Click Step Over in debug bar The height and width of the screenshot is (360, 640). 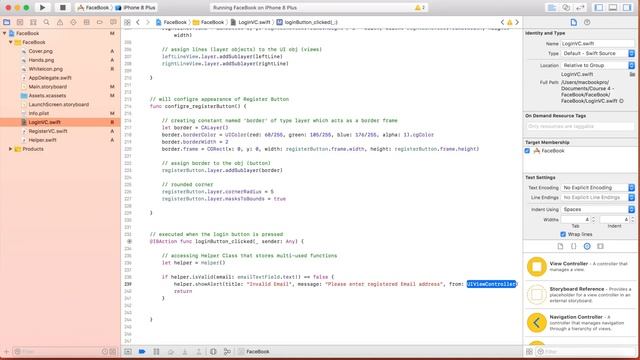pyautogui.click(x=171, y=351)
